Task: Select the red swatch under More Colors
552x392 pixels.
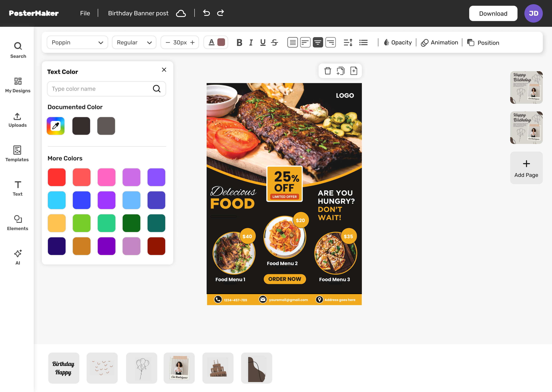Action: tap(57, 177)
